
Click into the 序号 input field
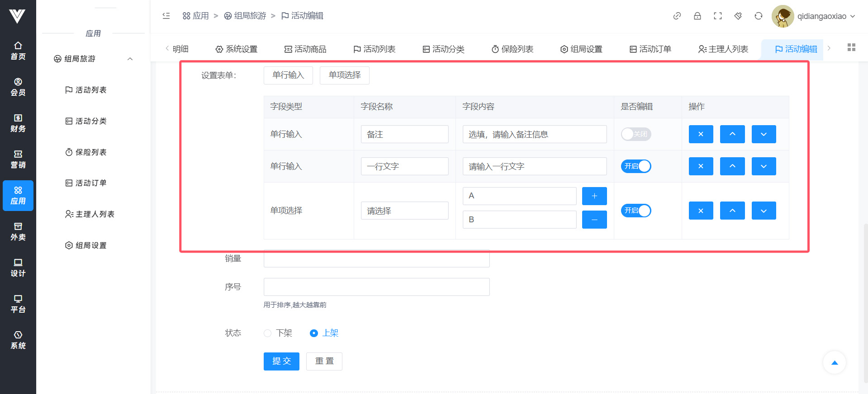click(x=376, y=287)
